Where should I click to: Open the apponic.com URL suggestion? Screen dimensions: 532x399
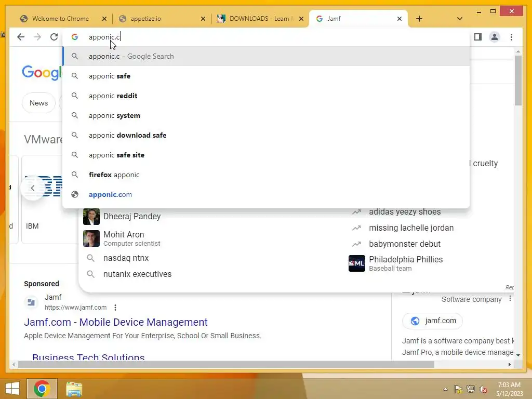(267, 194)
